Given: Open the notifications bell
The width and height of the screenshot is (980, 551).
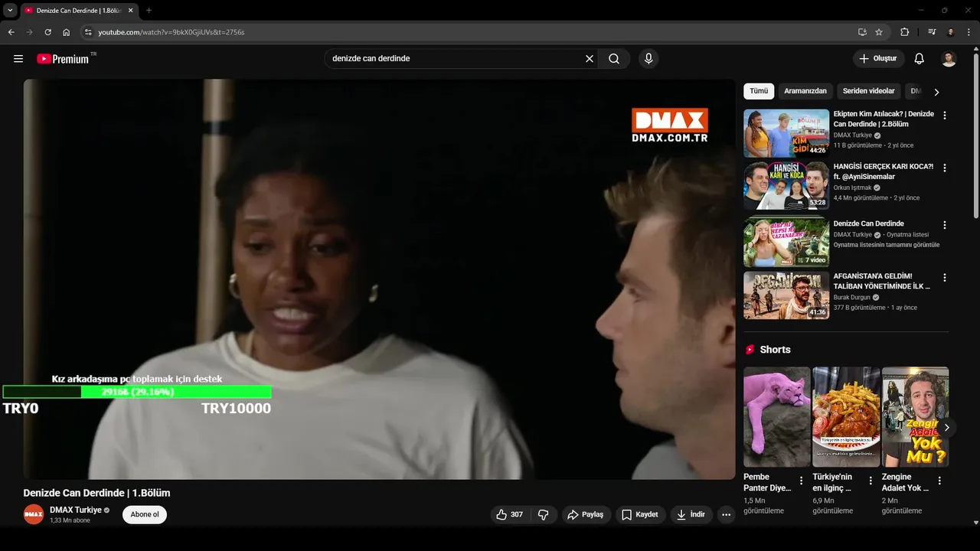Looking at the screenshot, I should click(920, 59).
